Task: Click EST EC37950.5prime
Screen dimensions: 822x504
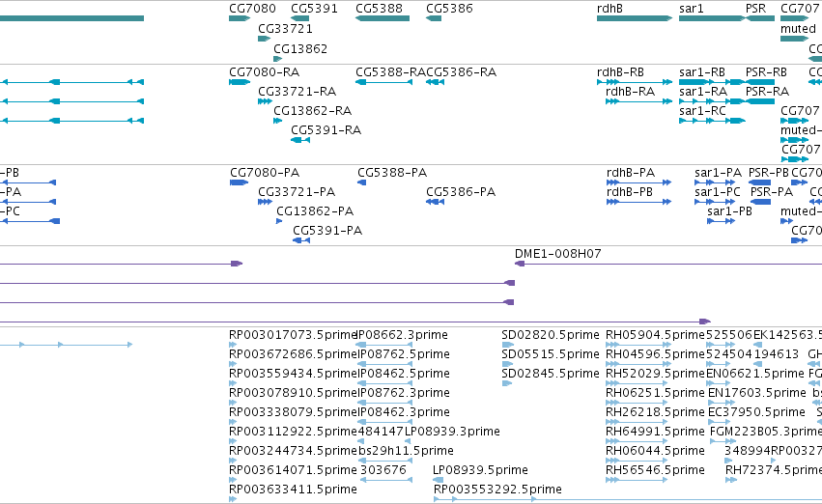Action: 756,412
